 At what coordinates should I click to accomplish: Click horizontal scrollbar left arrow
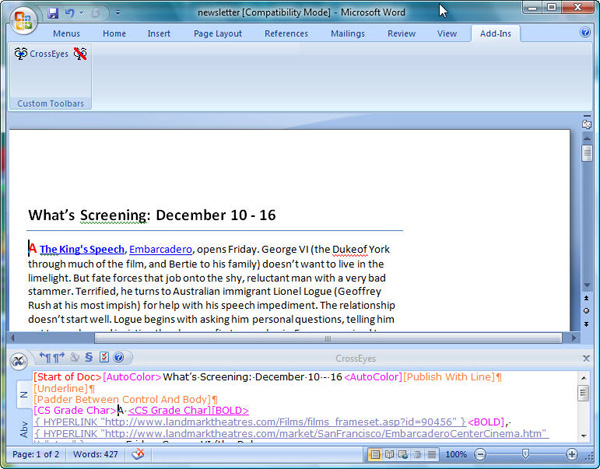click(13, 338)
